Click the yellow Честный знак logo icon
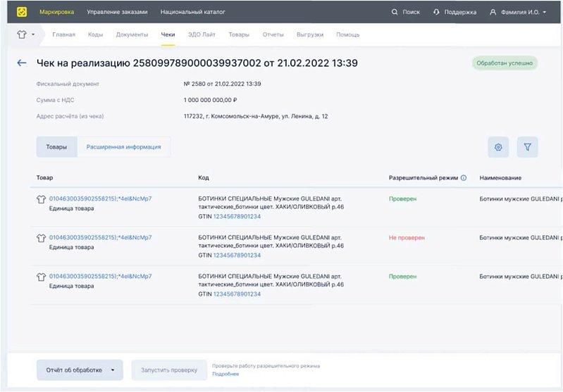The height and width of the screenshot is (392, 563). (22, 12)
